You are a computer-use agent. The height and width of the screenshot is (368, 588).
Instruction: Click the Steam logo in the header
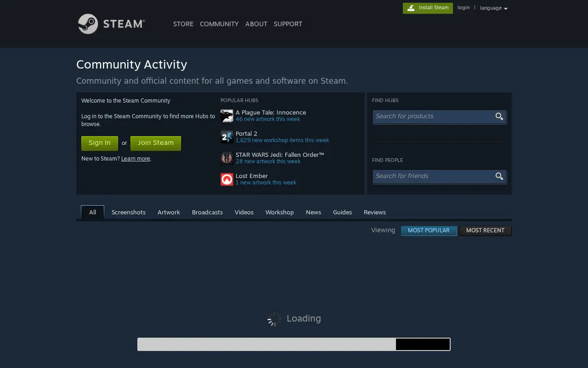click(111, 24)
